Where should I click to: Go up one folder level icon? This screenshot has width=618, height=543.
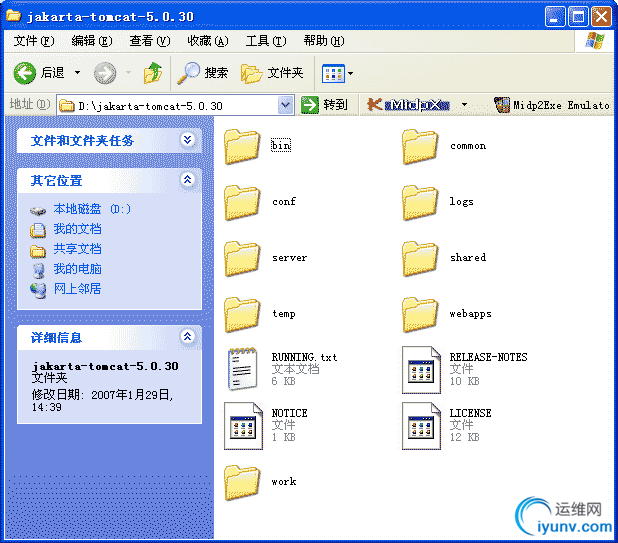153,73
